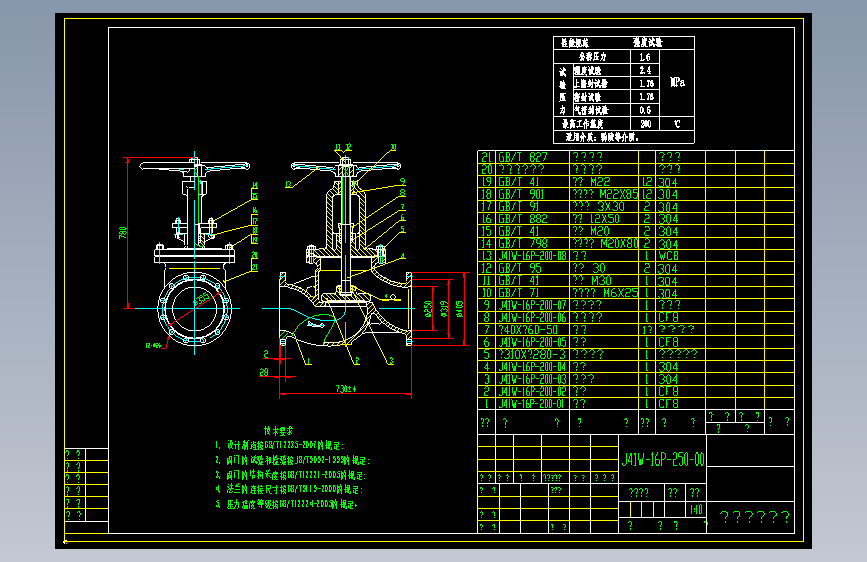This screenshot has width=867, height=562.
Task: Click the handwheel in the left side view
Action: (x=195, y=165)
